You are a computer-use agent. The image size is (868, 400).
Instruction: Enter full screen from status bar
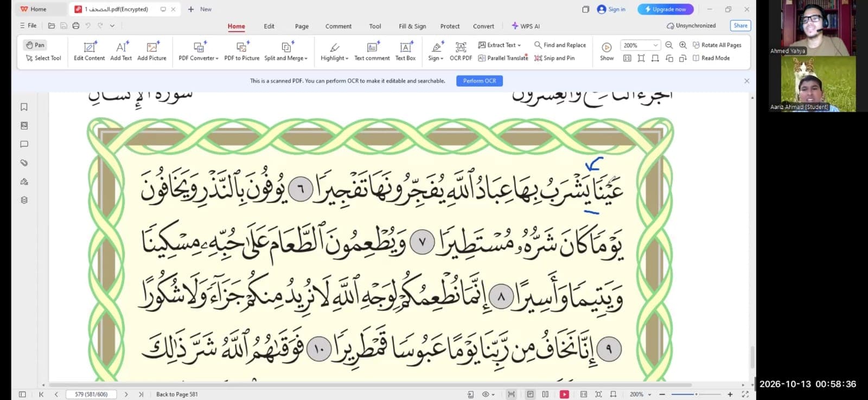click(x=745, y=394)
